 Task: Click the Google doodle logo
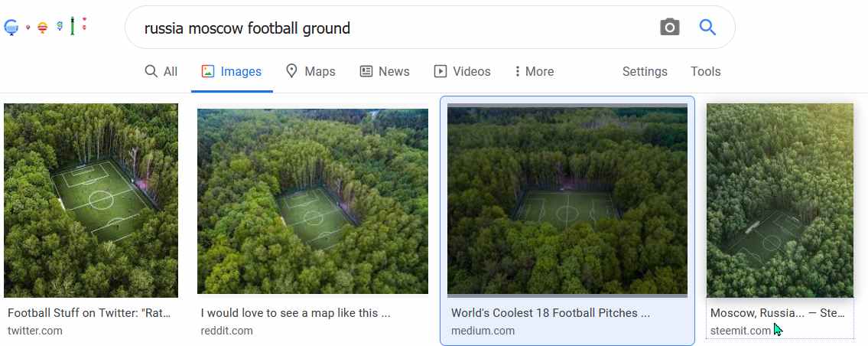click(x=45, y=26)
